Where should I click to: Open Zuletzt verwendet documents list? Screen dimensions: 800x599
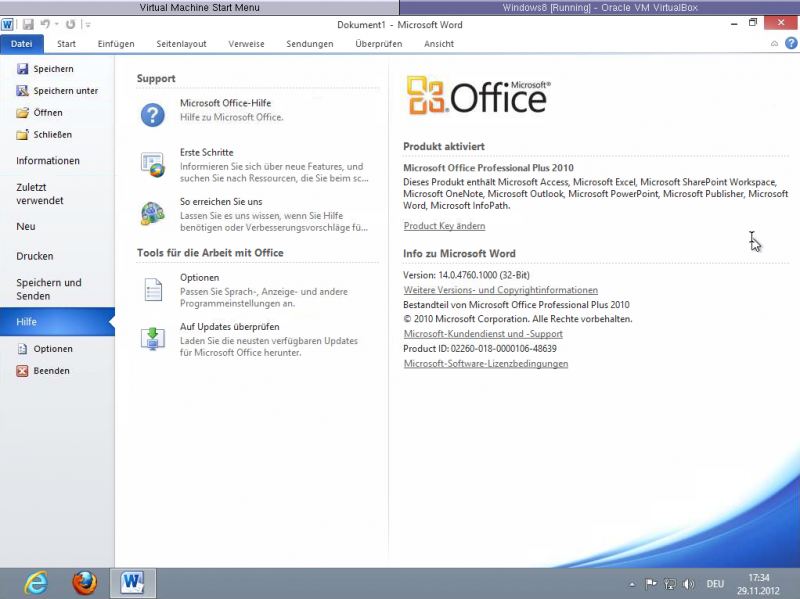tap(57, 194)
